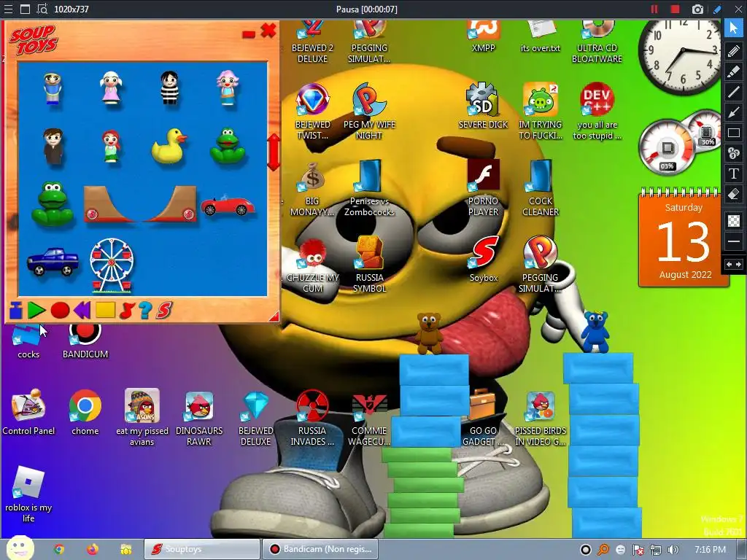The width and height of the screenshot is (747, 560).
Task: Click the red record circle in Soup Toys
Action: [x=60, y=311]
